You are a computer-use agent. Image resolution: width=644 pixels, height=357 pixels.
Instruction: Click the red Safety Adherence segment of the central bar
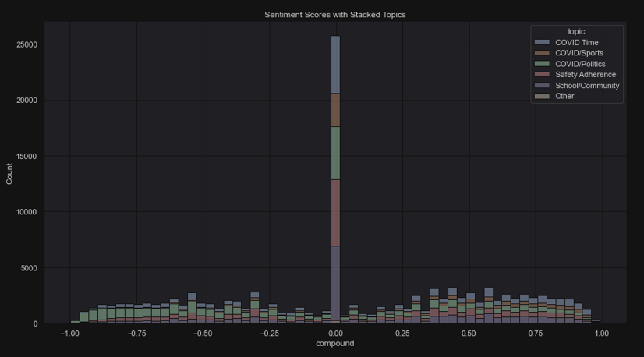tap(335, 213)
